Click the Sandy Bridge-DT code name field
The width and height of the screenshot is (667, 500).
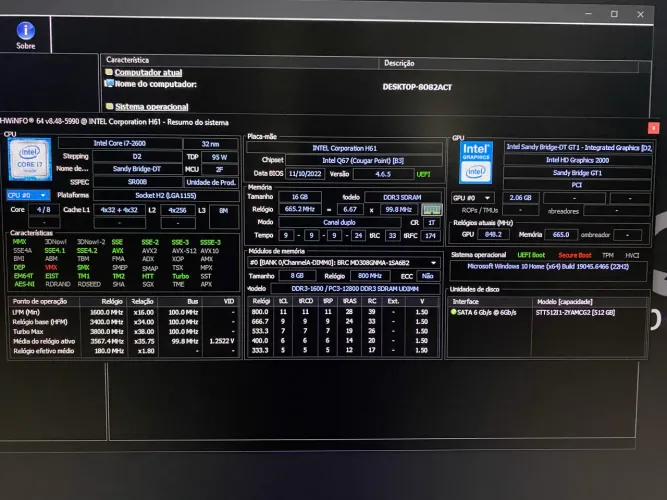click(x=137, y=169)
